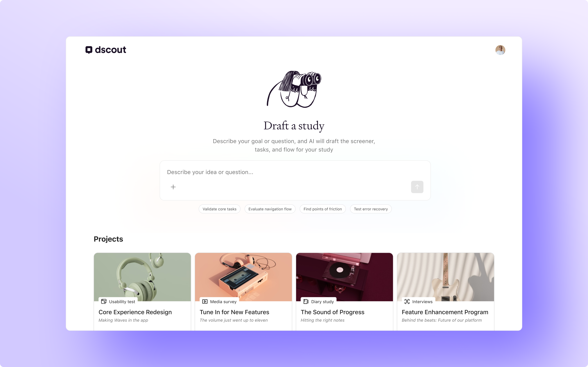Screen dimensions: 588x367
Task: Click the dscout wordmark text
Action: pyautogui.click(x=111, y=50)
